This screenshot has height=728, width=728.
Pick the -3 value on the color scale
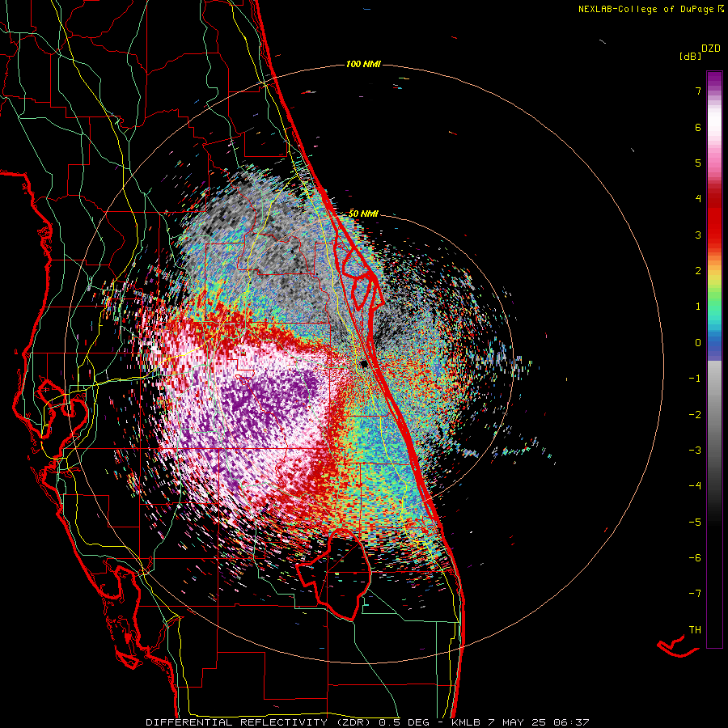pos(695,450)
